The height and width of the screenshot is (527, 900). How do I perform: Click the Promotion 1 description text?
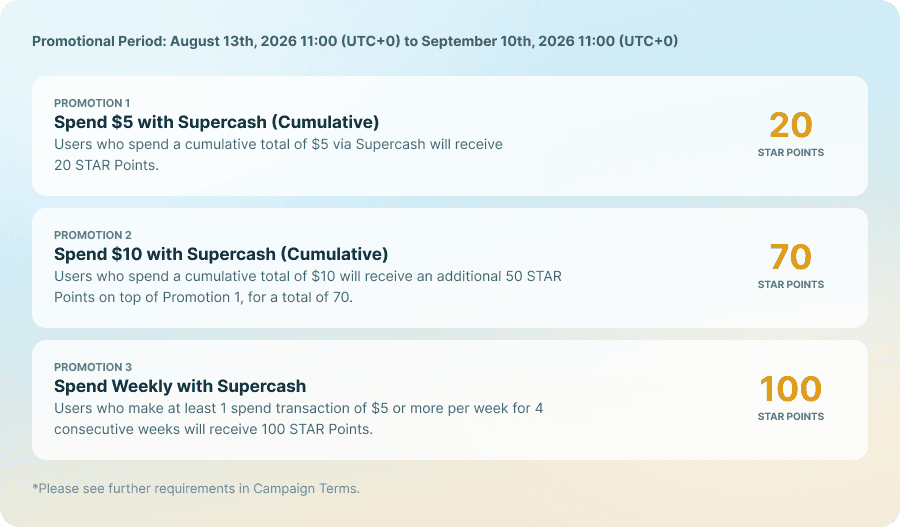click(278, 154)
